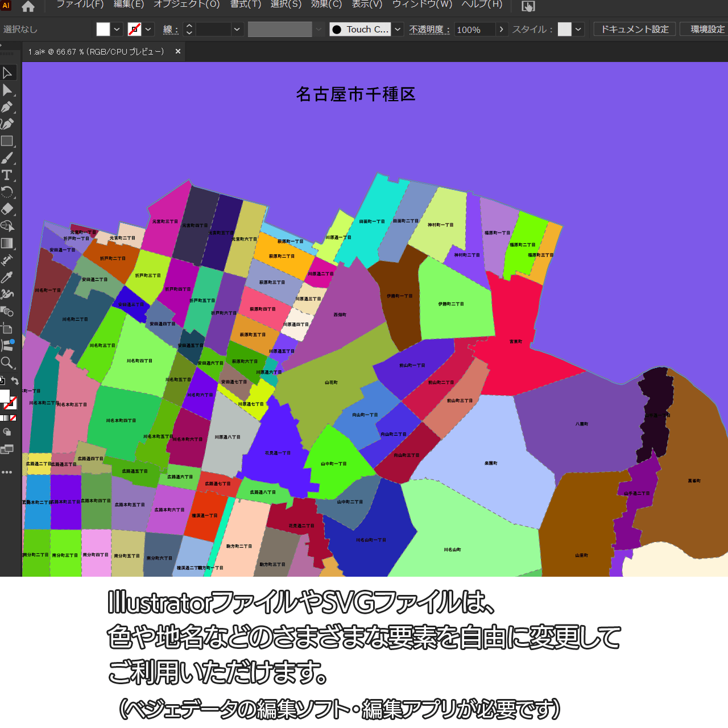Activate the Zoom magnifier tool

tap(7, 362)
